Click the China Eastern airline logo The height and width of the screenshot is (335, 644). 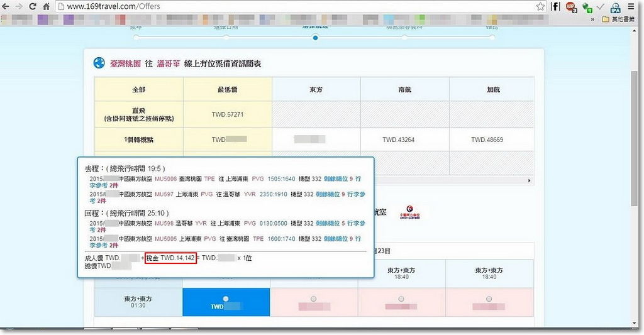409,212
